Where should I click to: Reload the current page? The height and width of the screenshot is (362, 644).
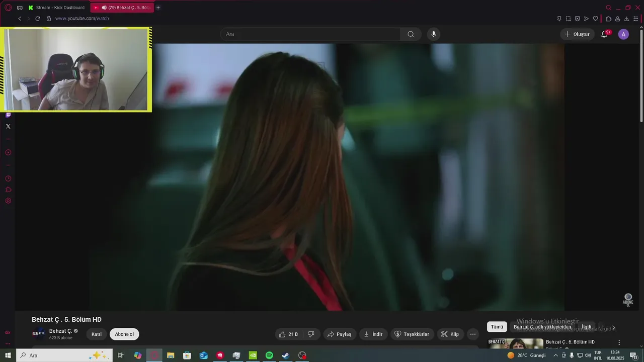tap(38, 19)
